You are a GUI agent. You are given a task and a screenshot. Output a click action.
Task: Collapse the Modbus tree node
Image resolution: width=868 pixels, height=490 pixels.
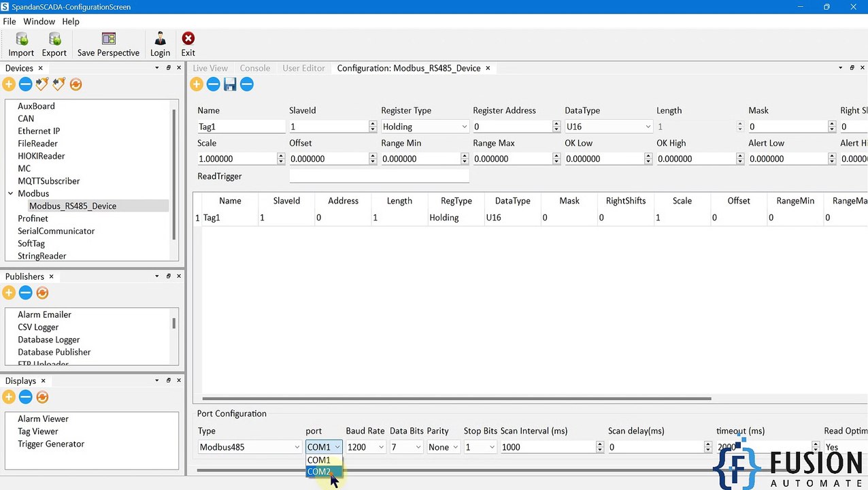[11, 193]
